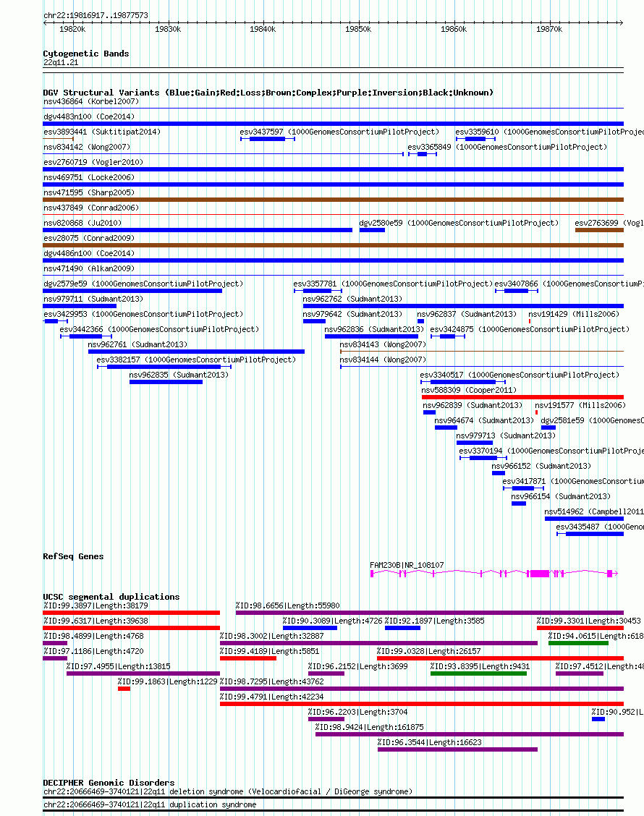The image size is (644, 816).
Task: Open nsv962835 (Sudmant2013) entry
Action: tap(179, 375)
